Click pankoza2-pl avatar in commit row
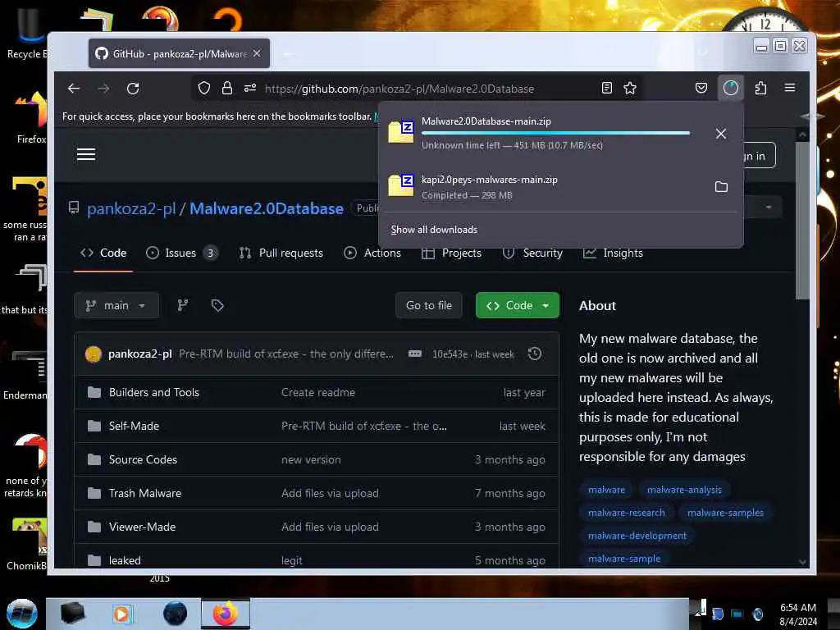The image size is (840, 630). (x=94, y=354)
